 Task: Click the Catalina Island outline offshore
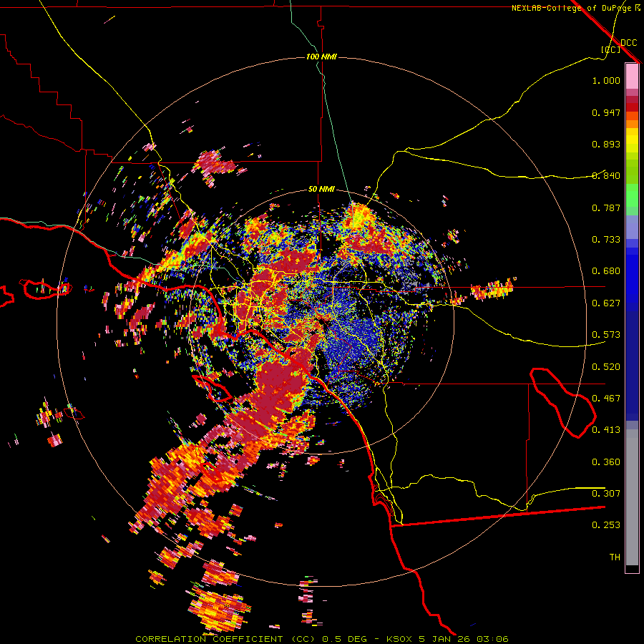coord(212,388)
